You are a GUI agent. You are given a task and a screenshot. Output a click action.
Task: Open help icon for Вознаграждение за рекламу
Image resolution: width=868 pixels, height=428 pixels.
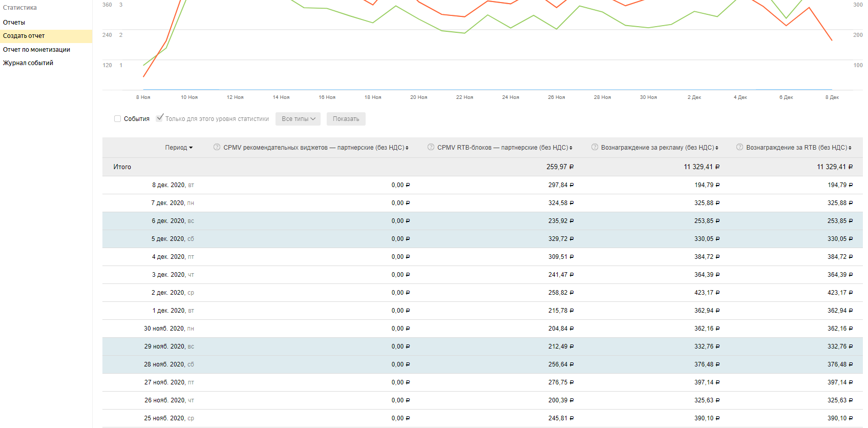[595, 147]
